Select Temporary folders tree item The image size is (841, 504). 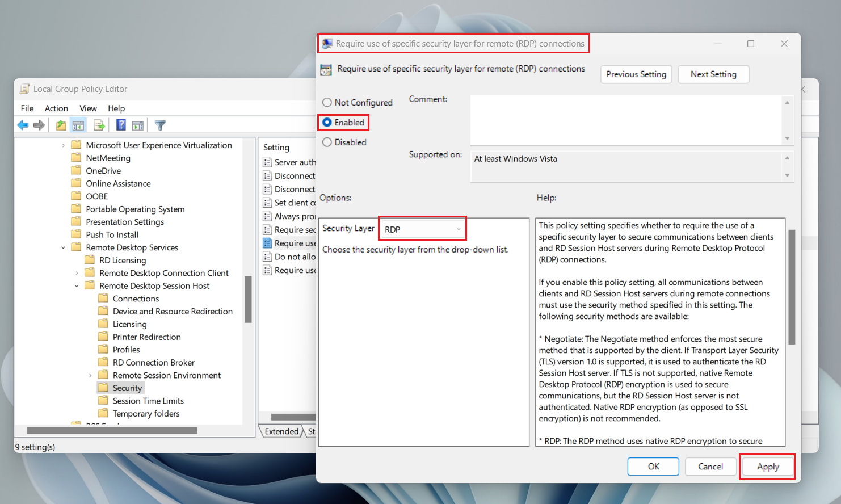pos(146,413)
